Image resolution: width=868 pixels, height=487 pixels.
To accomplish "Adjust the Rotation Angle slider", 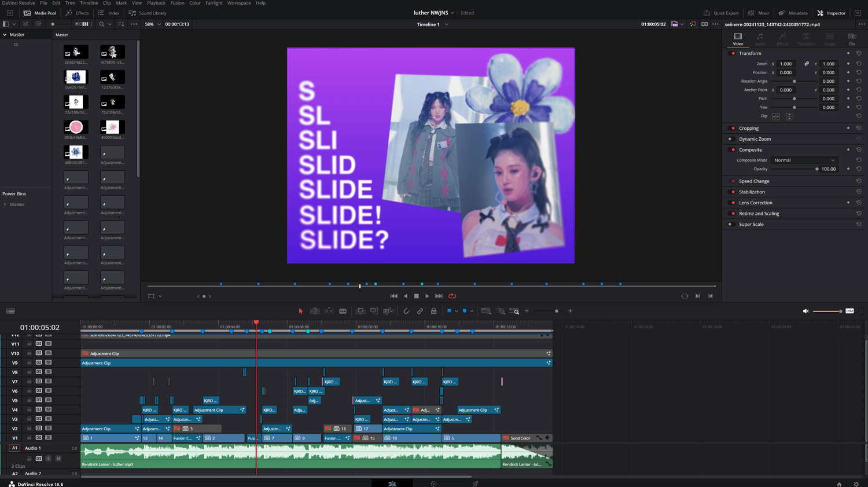I will click(x=794, y=81).
